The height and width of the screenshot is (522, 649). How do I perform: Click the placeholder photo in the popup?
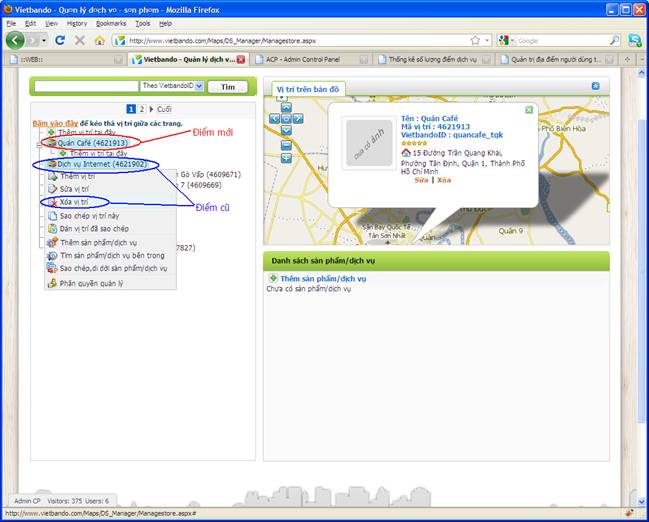pos(369,143)
